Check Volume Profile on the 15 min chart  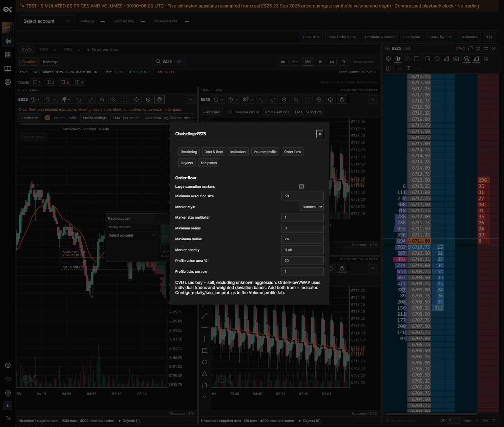coord(230,112)
